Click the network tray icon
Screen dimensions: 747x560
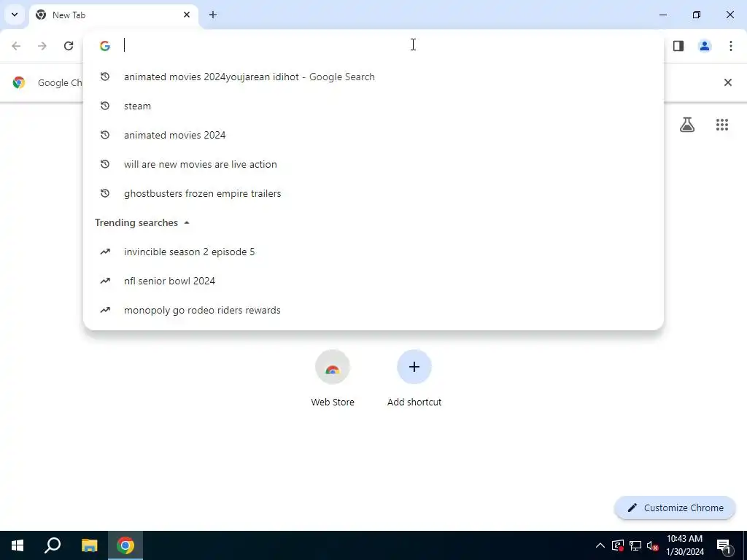click(x=635, y=545)
